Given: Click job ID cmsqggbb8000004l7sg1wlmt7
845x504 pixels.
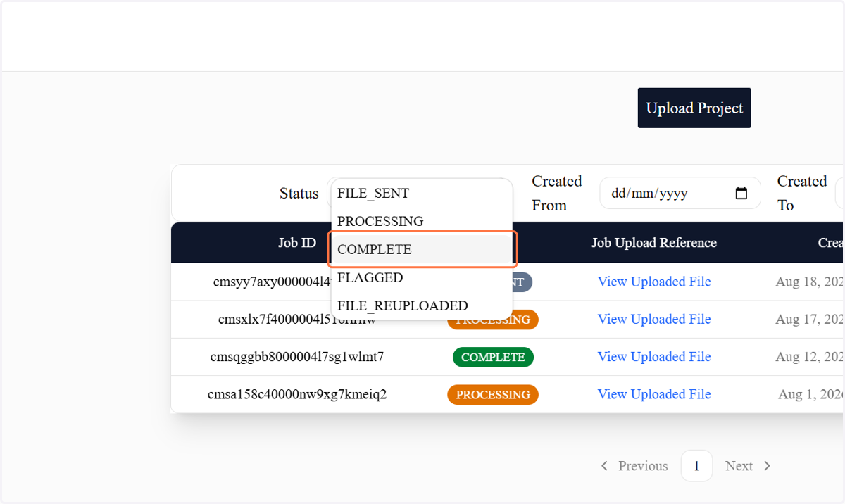Looking at the screenshot, I should 297,357.
